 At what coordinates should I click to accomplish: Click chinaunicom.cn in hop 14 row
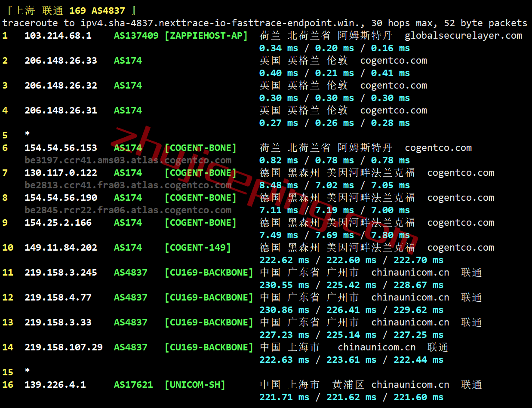point(377,347)
